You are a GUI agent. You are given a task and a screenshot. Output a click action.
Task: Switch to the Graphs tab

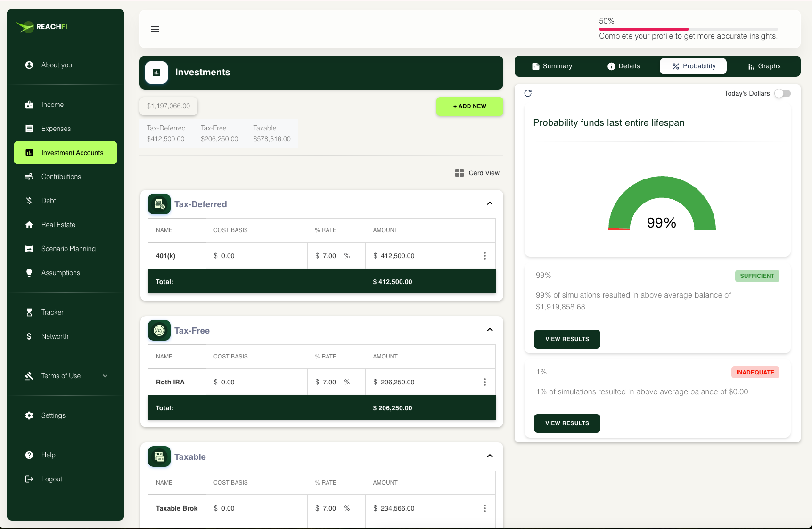[764, 66]
